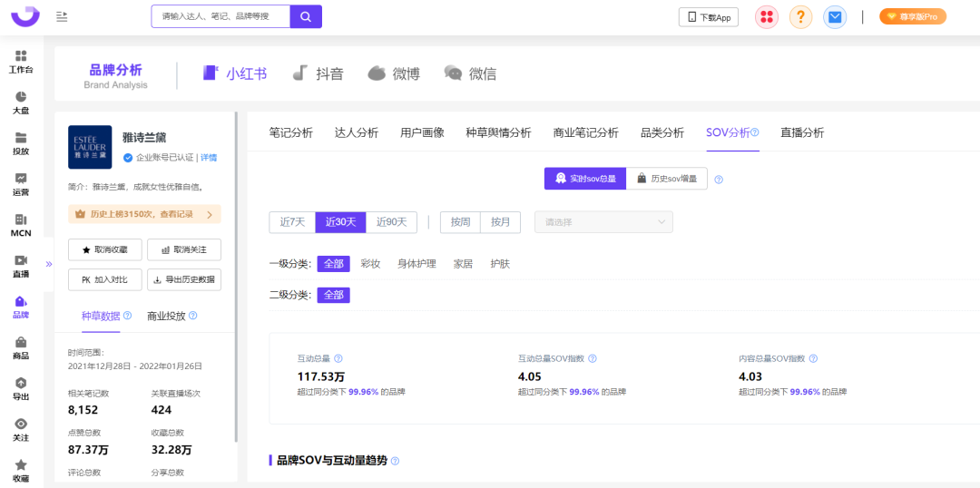Open 工作台 in the left sidebar
980x488 pixels.
click(21, 63)
